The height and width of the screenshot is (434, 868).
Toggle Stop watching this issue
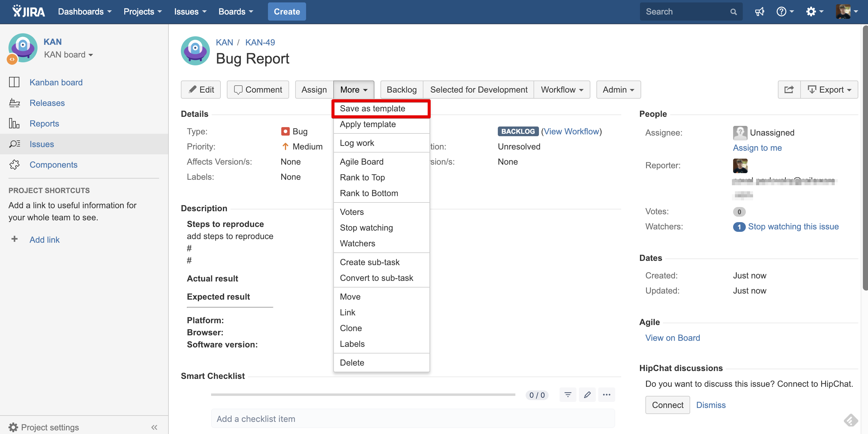tap(793, 227)
